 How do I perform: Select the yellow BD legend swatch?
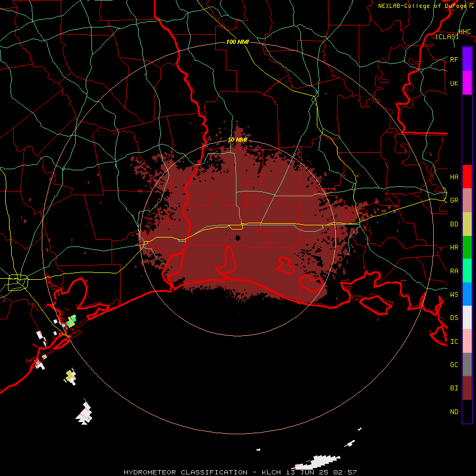[467, 224]
